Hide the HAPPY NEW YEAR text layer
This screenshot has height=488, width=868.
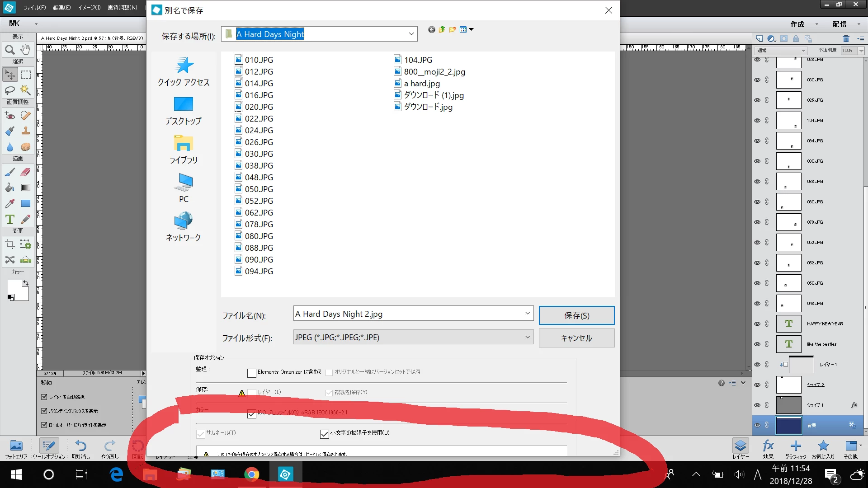757,324
